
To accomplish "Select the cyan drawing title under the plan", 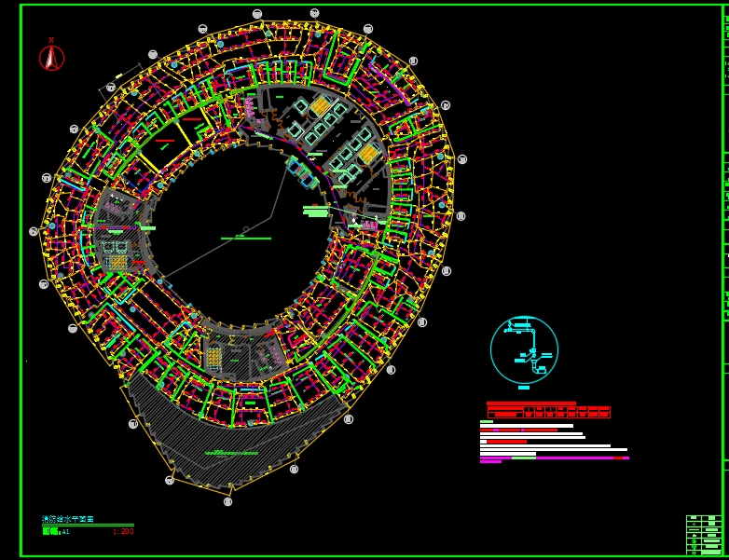I will 67,519.
